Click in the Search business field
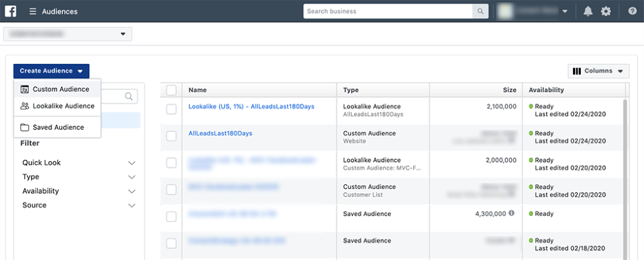 (x=388, y=11)
